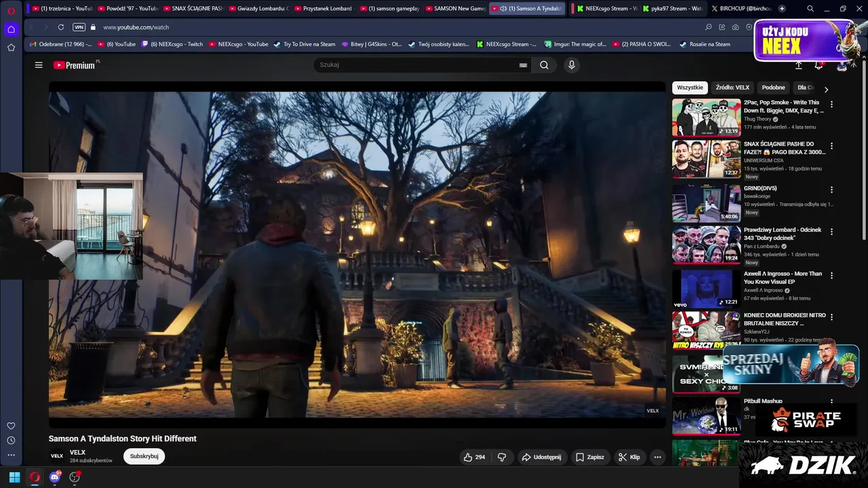Viewport: 868px width, 488px height.
Task: Open sidebar three-dots more options
Action: (x=11, y=455)
